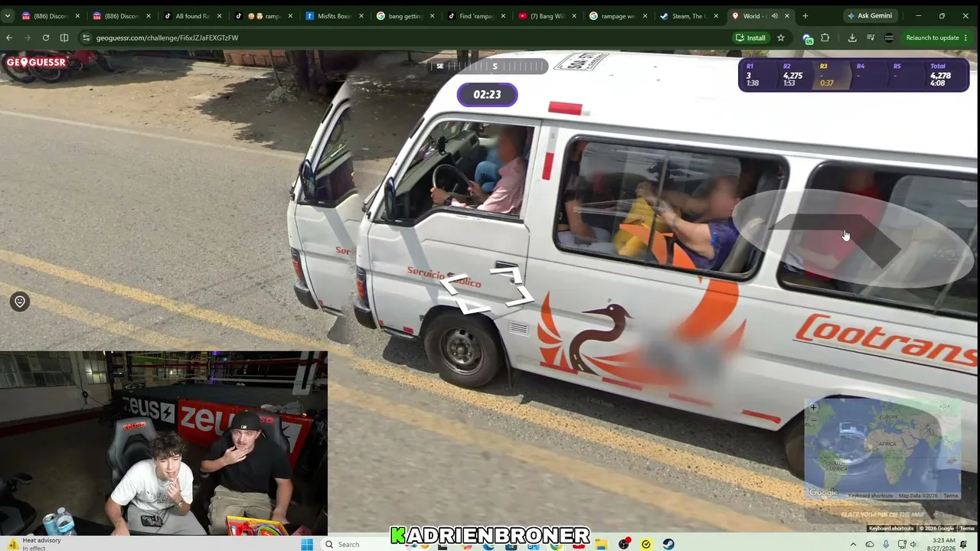Mute the World tab audio

point(774,15)
